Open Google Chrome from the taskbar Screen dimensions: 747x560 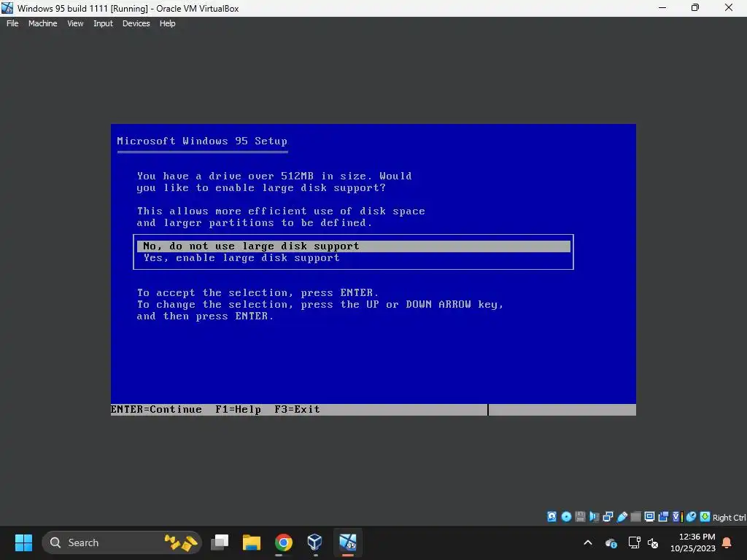(x=284, y=542)
